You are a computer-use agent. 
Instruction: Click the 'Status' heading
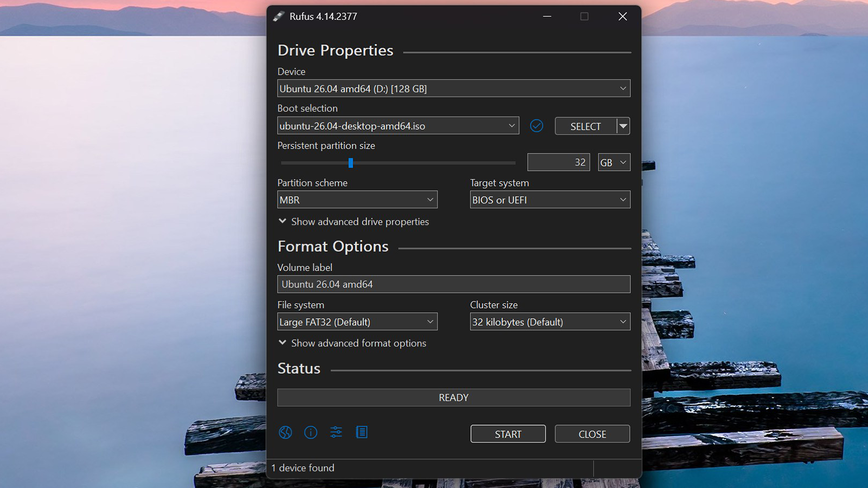[x=299, y=369]
